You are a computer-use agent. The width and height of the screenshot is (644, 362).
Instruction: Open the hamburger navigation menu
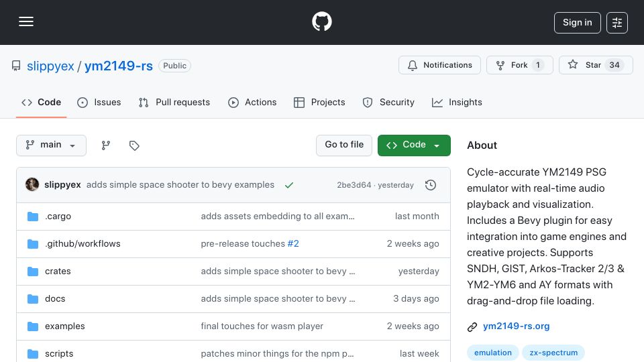[x=26, y=21]
